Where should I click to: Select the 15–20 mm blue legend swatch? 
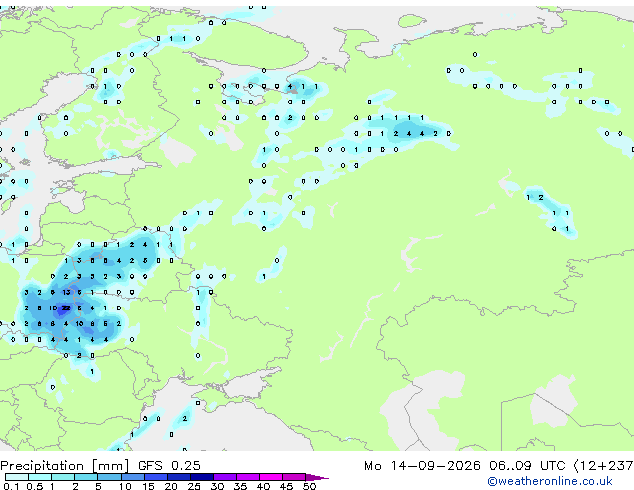point(156,477)
